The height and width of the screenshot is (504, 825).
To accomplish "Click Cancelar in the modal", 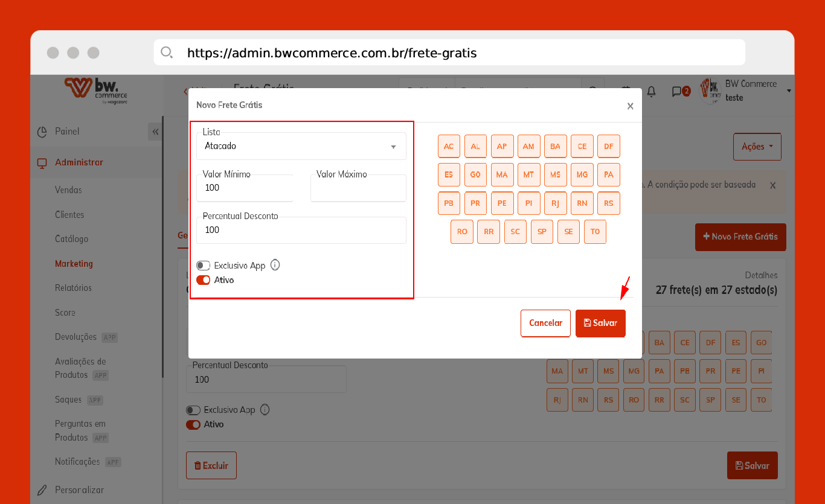I will [x=545, y=323].
